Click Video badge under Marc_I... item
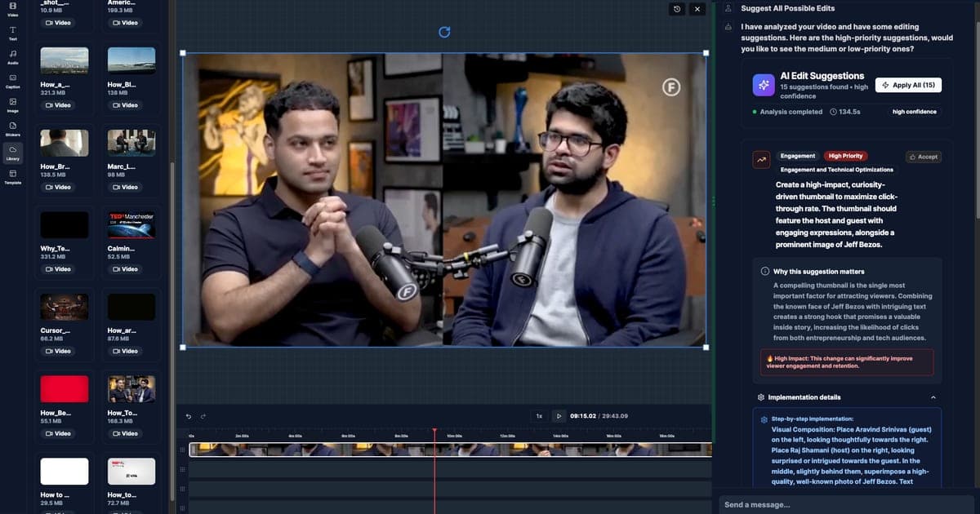 [x=125, y=187]
